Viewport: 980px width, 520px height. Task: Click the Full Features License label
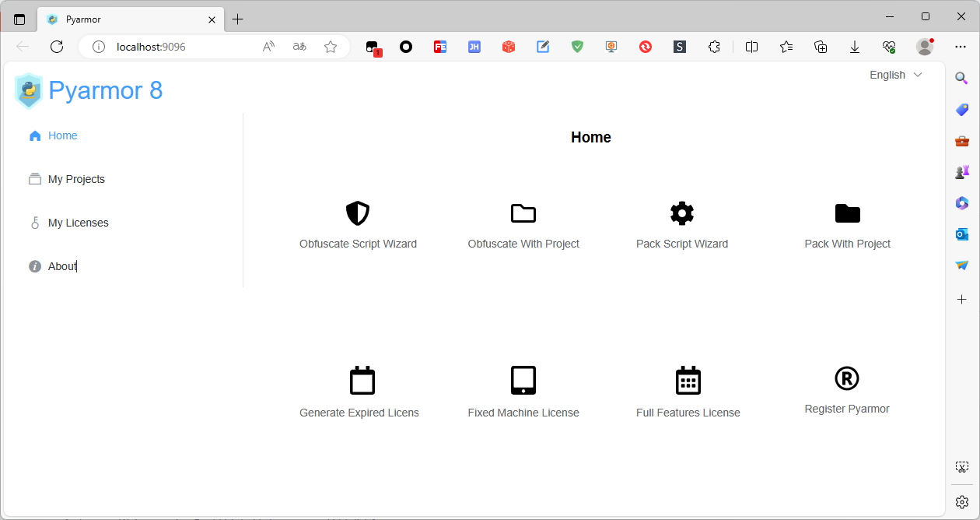(688, 413)
